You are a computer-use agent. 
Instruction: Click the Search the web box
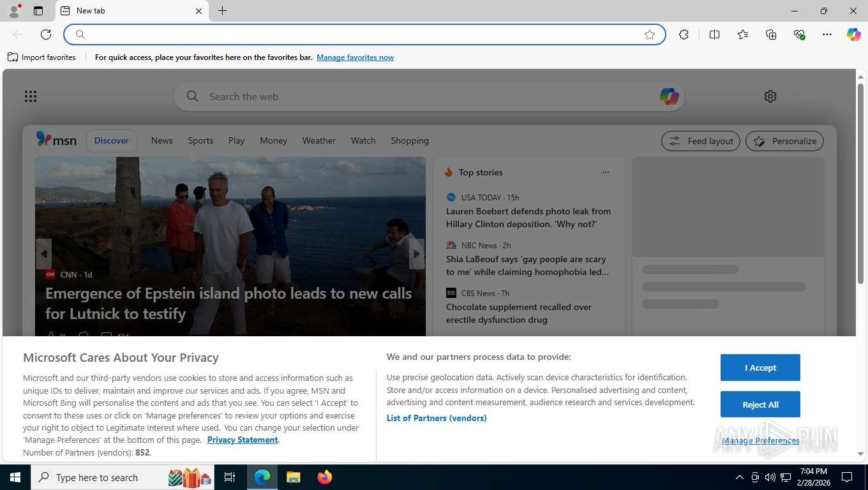coord(429,96)
